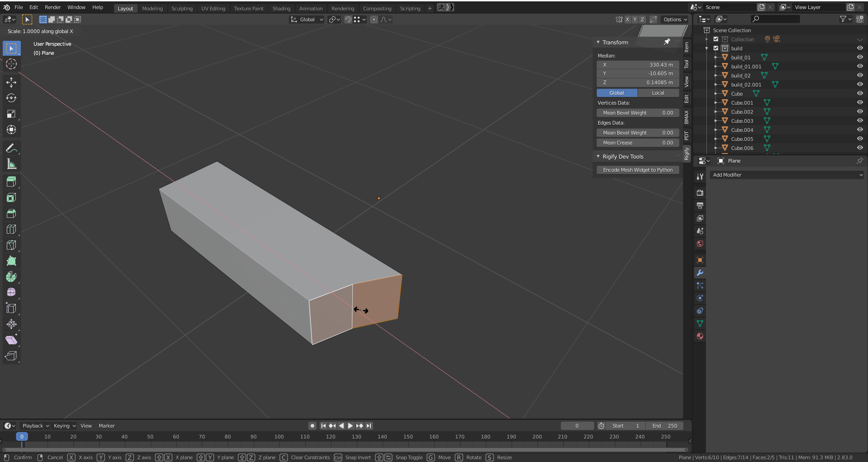This screenshot has height=462, width=868.
Task: Toggle the snapping magnet button
Action: click(x=348, y=19)
